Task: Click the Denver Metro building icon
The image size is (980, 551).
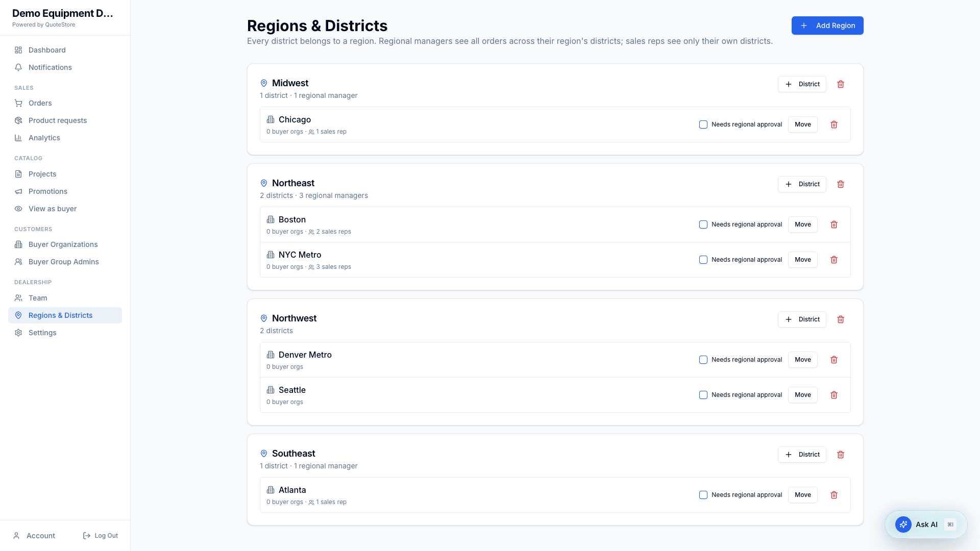Action: [271, 355]
